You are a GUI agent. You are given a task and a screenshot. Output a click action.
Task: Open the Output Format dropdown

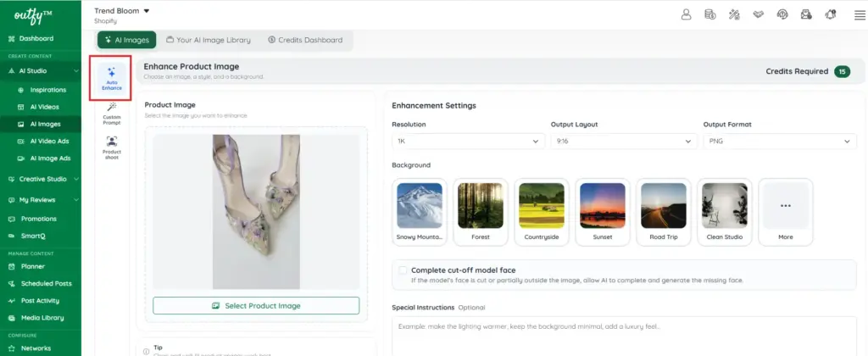(780, 142)
